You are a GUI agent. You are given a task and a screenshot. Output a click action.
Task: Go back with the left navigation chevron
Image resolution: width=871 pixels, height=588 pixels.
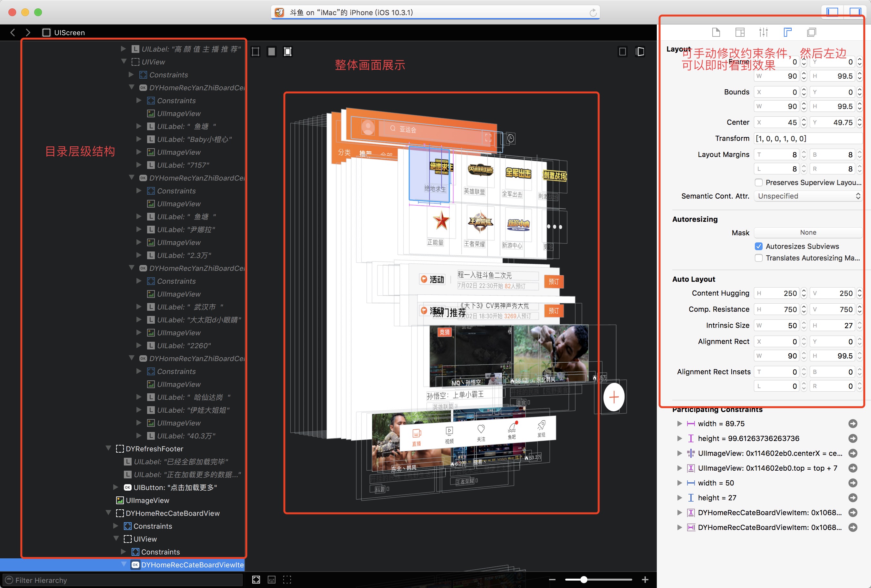pos(13,33)
